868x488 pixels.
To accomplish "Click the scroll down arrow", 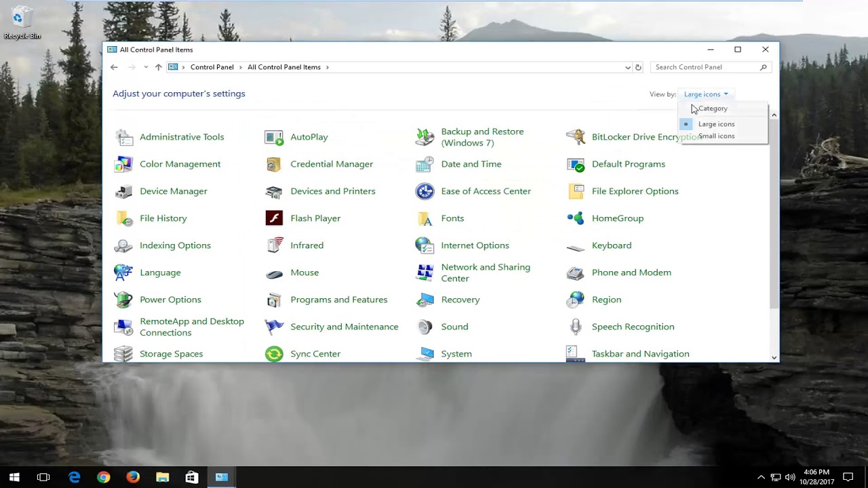I will pos(774,357).
